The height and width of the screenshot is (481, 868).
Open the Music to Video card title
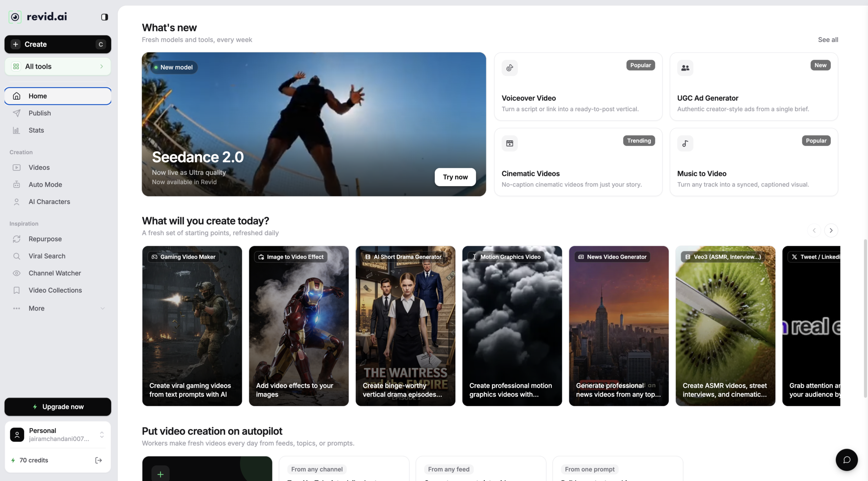pyautogui.click(x=702, y=174)
